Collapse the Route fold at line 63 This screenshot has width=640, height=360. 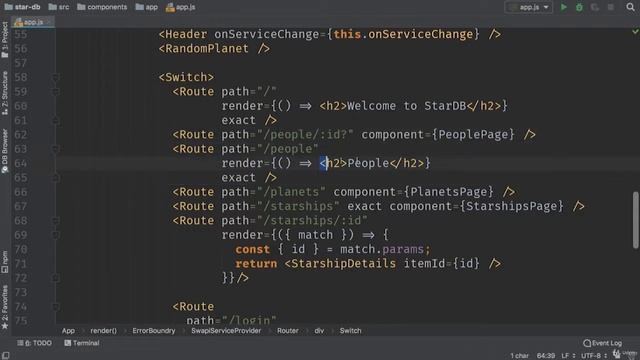point(56,149)
